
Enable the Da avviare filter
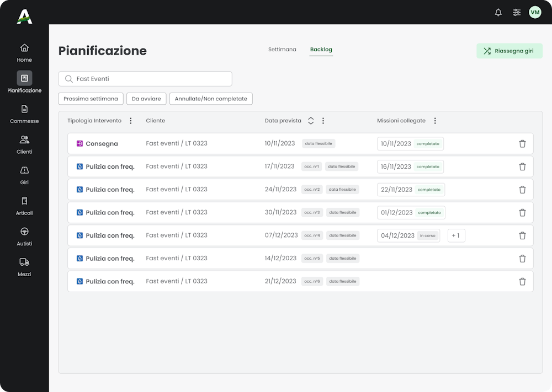click(x=146, y=99)
